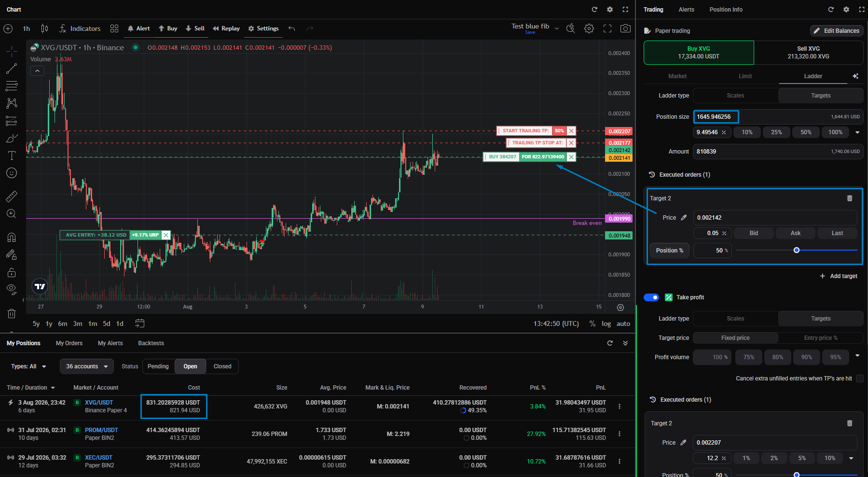Open Trading panel settings gear
Viewport: 868px width, 477px height.
(846, 10)
